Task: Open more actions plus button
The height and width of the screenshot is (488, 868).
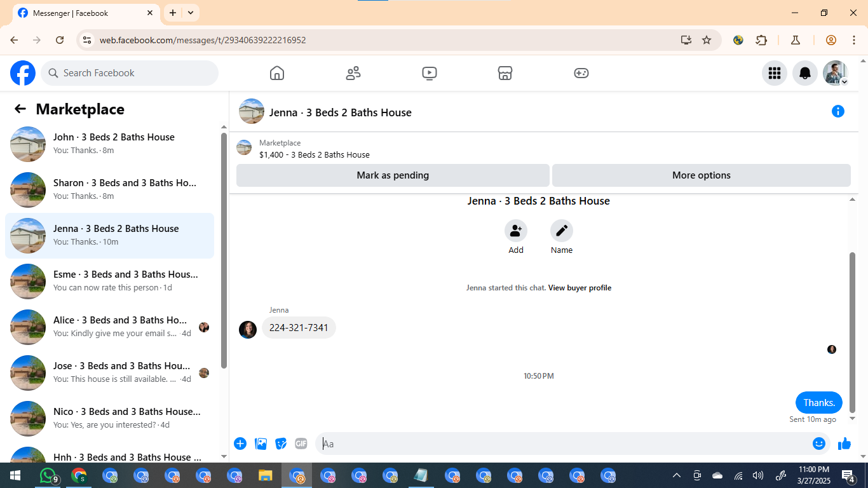Action: click(240, 444)
